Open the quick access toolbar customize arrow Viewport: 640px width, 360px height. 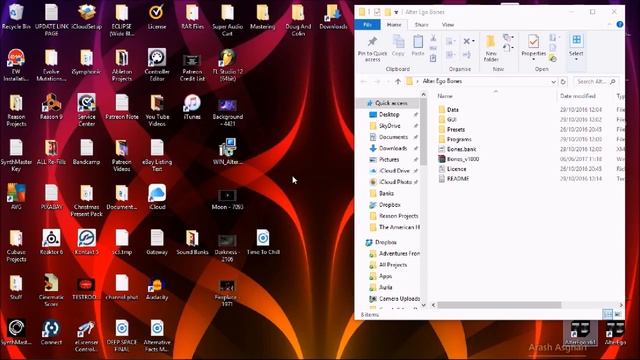pos(396,12)
